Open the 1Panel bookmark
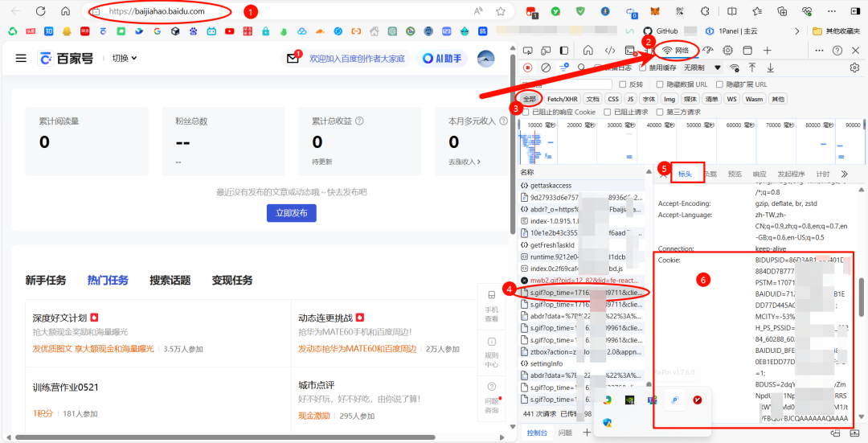868x443 pixels. [x=732, y=31]
